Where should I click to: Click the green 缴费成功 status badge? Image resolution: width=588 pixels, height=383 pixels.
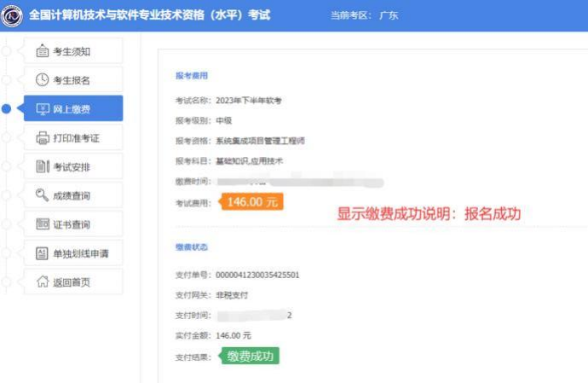point(251,356)
